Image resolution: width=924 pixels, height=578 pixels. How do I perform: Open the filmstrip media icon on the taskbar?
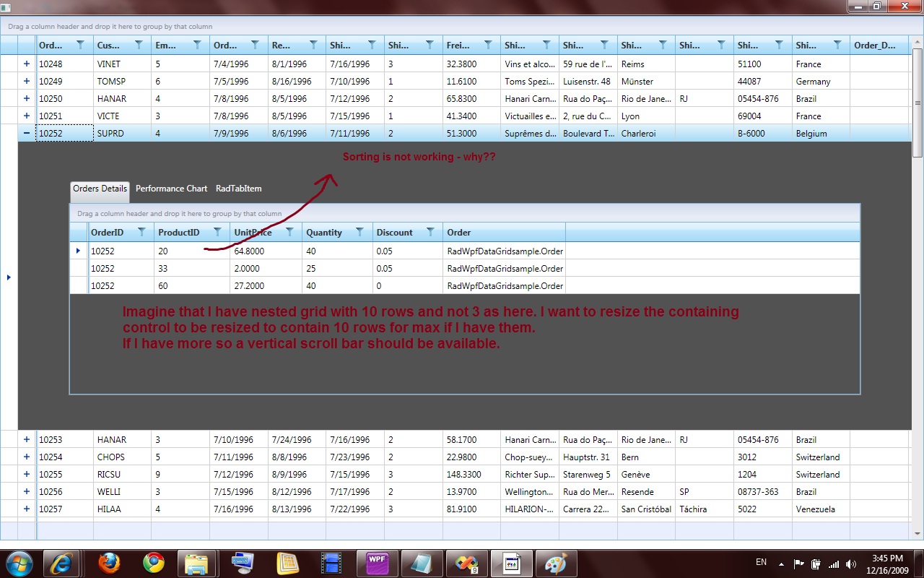[331, 563]
